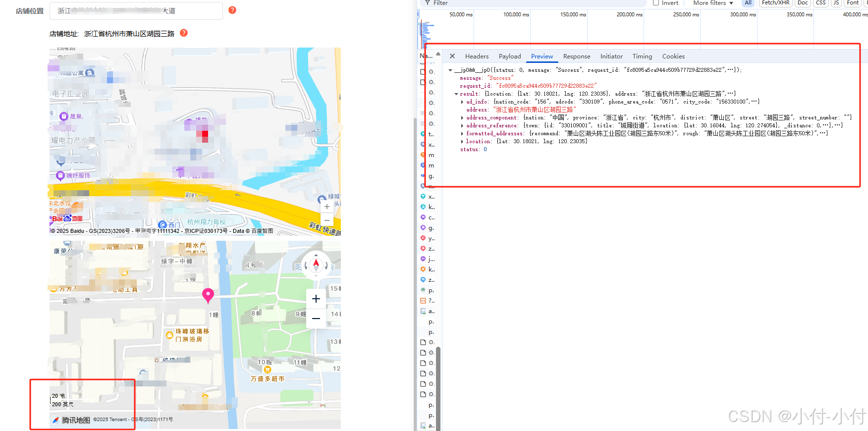Click the request list vertical scrollbar thumb
Screen dimensions: 868x431
[438, 389]
